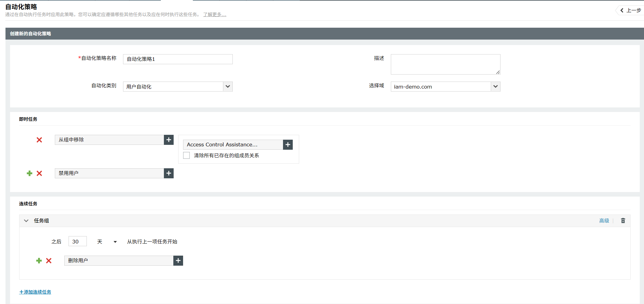Add task with green plus beside 禁用用户
644x304 pixels.
[30, 173]
